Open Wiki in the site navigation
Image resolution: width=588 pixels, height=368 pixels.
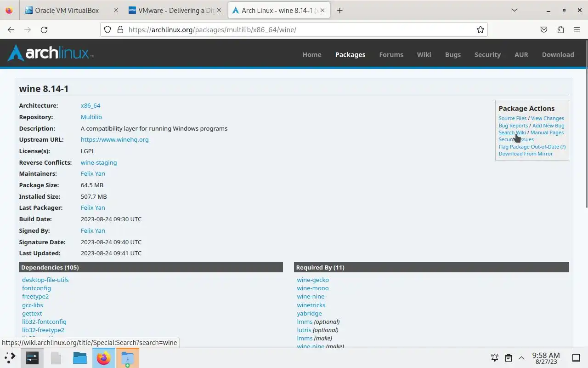point(424,54)
